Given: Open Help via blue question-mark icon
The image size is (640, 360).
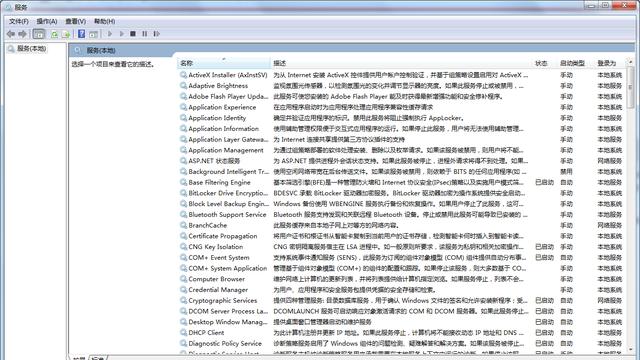Looking at the screenshot, I should click(82, 34).
